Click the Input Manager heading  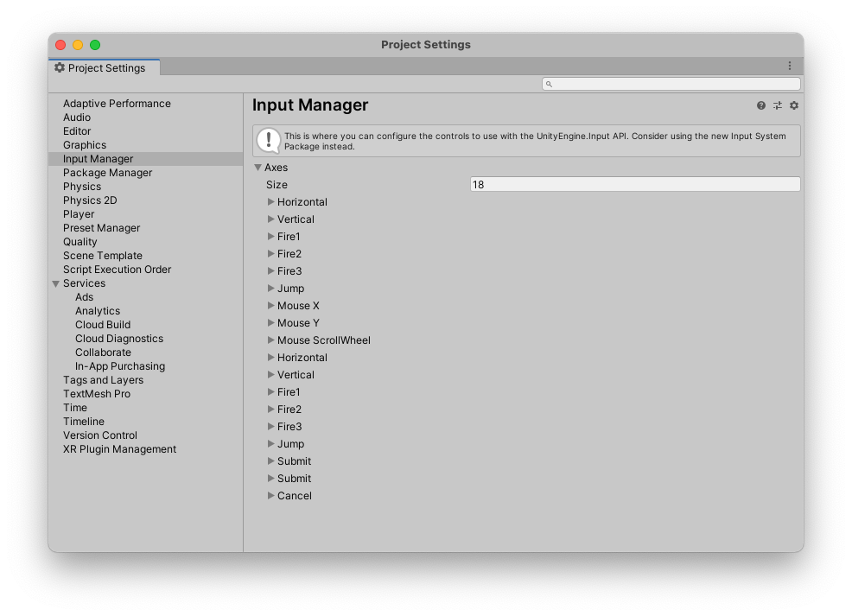[310, 105]
